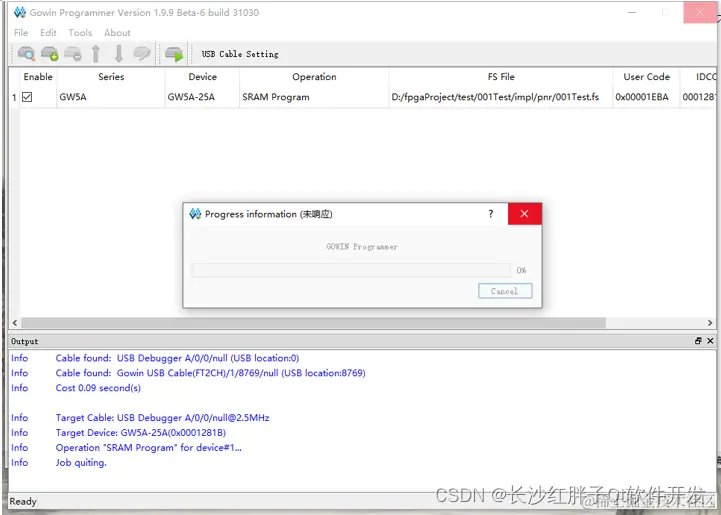Click the Device column header
Image resolution: width=721 pixels, height=515 pixels.
pyautogui.click(x=202, y=77)
